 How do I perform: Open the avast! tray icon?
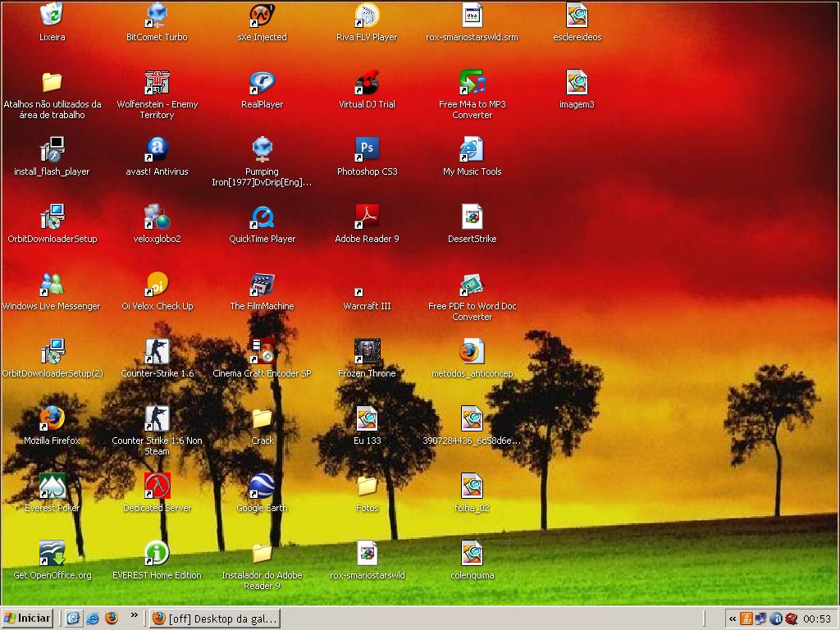pos(776,619)
